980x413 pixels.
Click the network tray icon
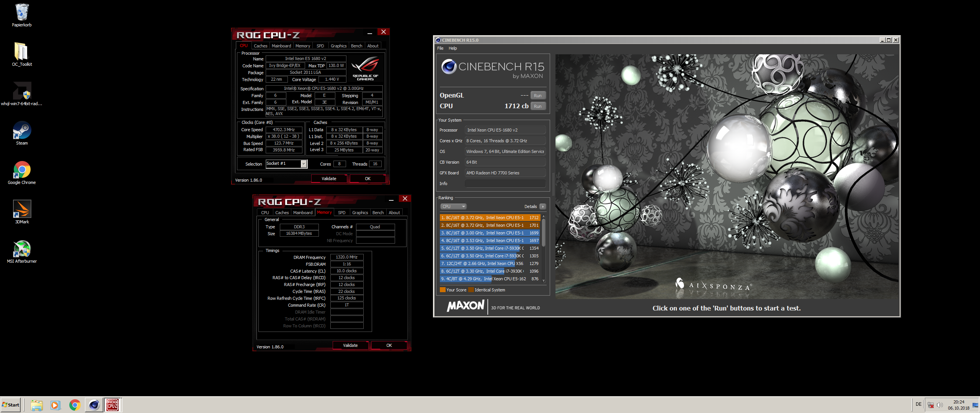(931, 405)
